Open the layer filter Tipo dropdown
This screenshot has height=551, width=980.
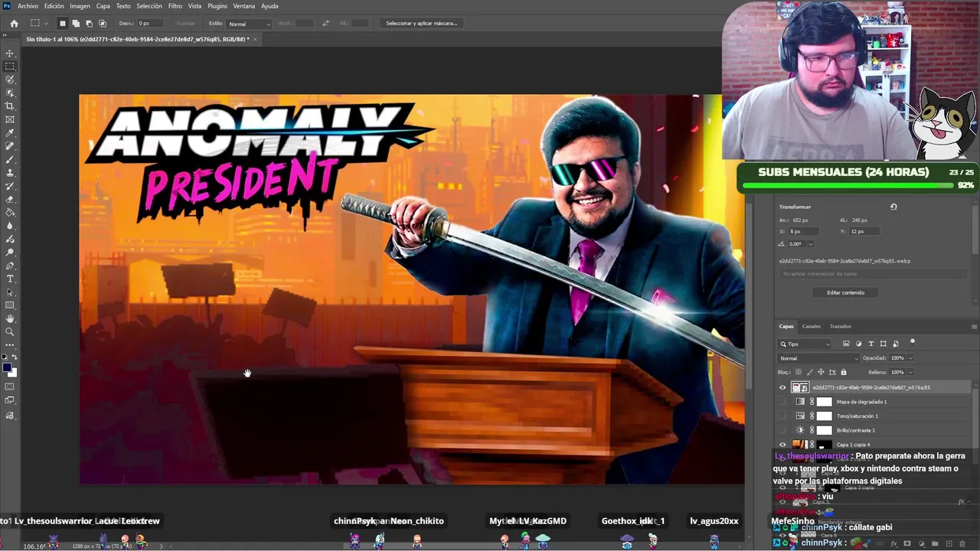[x=805, y=344]
